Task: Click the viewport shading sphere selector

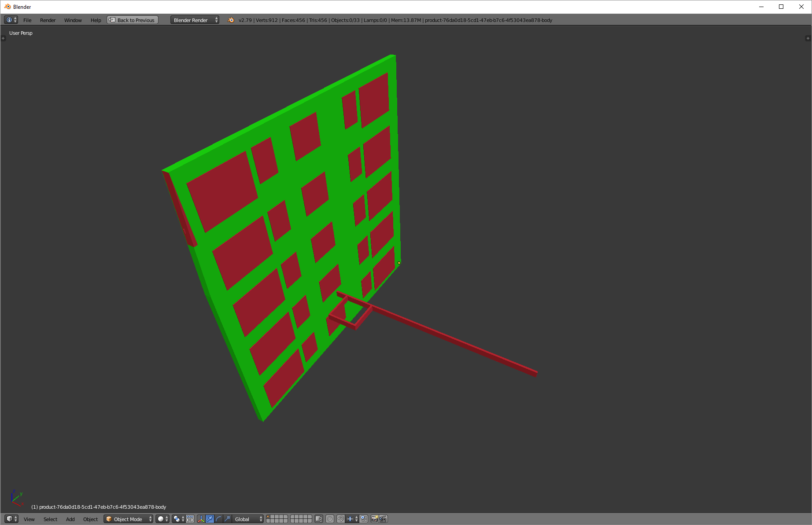Action: 161,519
